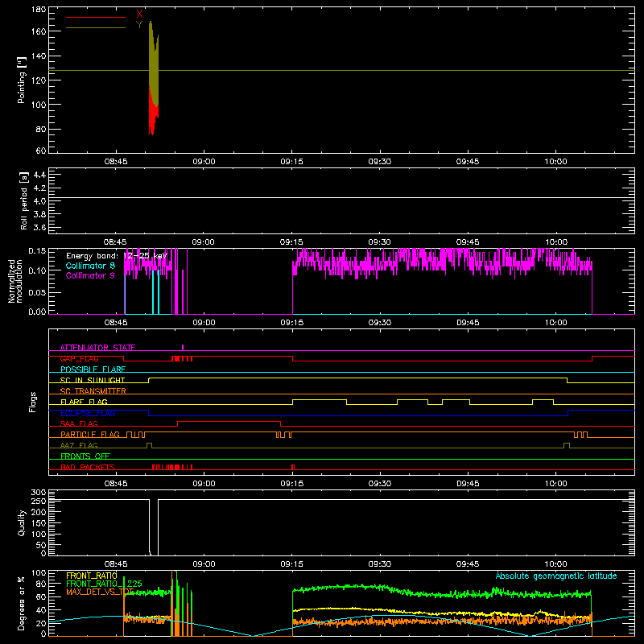Click the 'Absolute geomagnetic latitude' label

click(556, 576)
